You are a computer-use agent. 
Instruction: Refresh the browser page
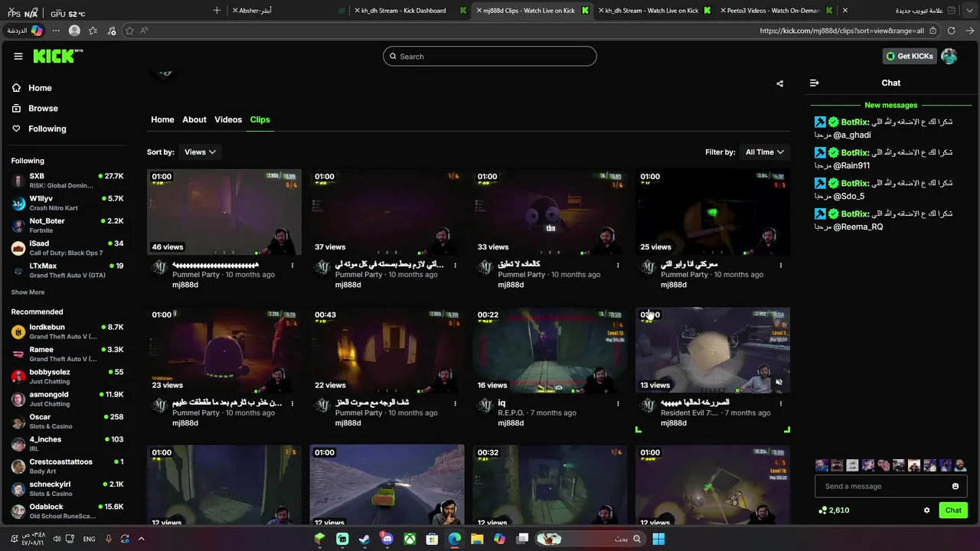[952, 31]
